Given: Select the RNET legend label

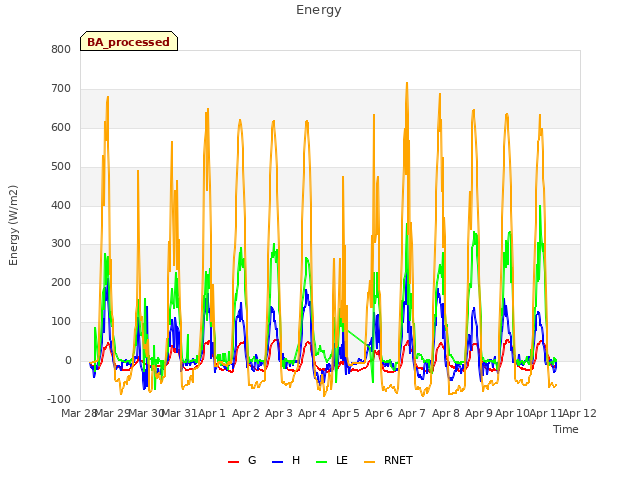Looking at the screenshot, I should point(398,460).
